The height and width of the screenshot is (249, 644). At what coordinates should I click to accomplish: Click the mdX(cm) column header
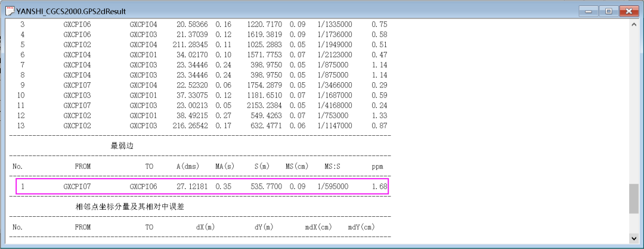click(318, 228)
